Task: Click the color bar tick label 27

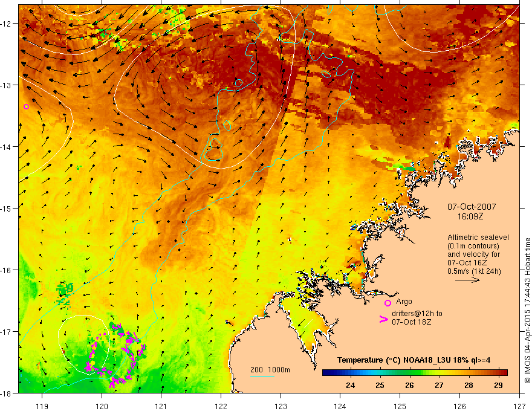Action: (439, 386)
